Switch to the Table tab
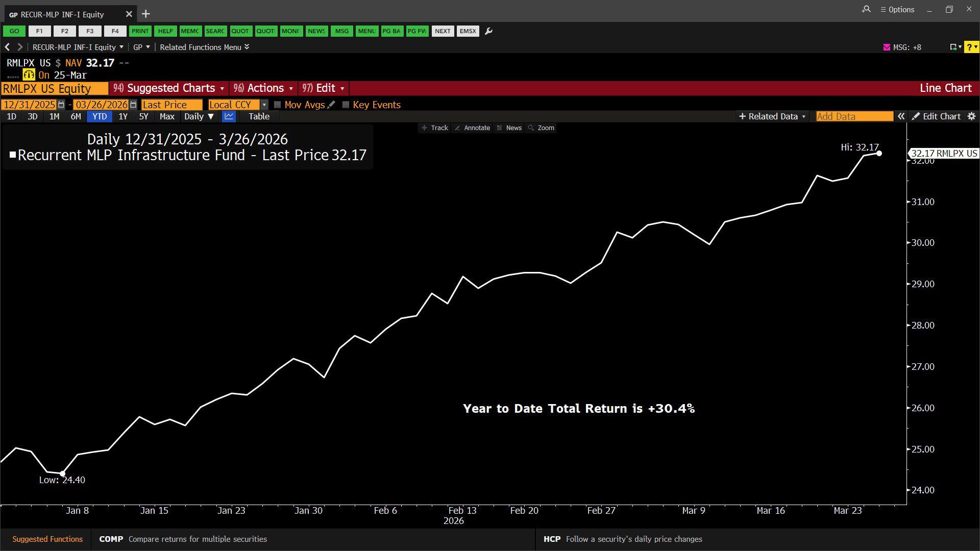980x551 pixels. [259, 116]
